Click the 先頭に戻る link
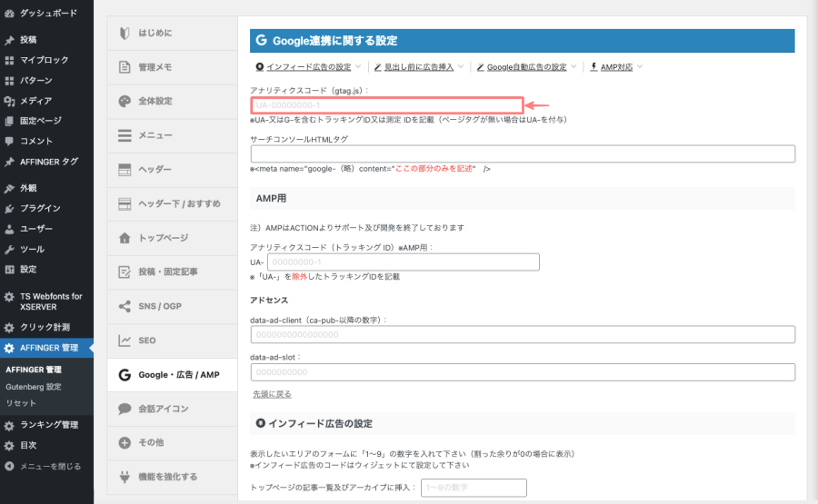Screen dimensions: 818x504 coord(272,394)
